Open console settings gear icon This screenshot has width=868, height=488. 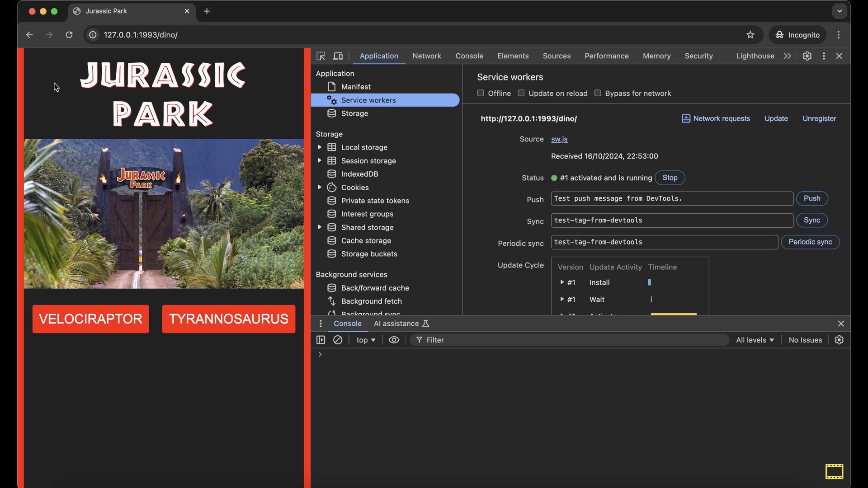tap(839, 340)
